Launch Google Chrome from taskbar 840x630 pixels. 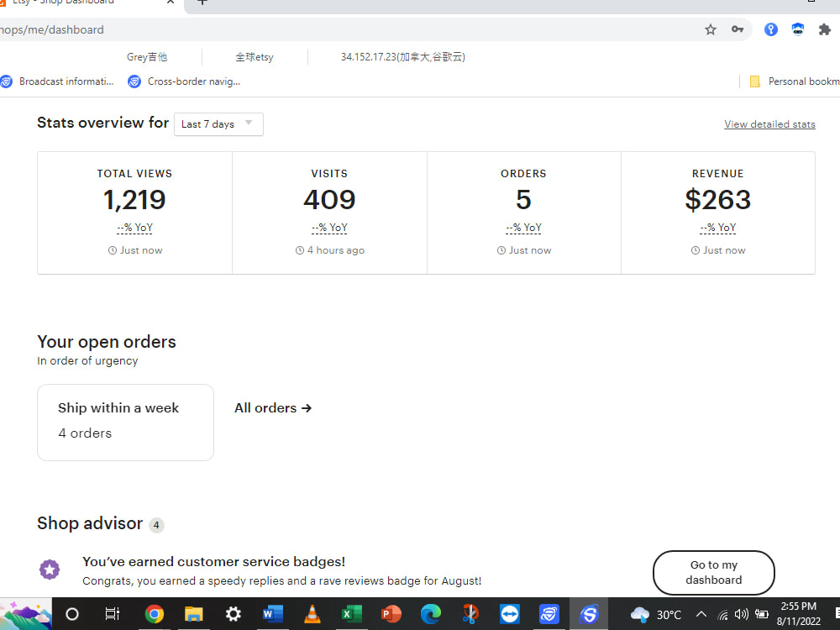click(x=155, y=614)
